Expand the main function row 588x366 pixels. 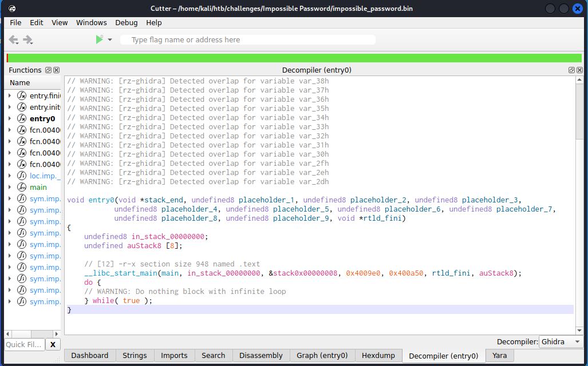(9, 187)
